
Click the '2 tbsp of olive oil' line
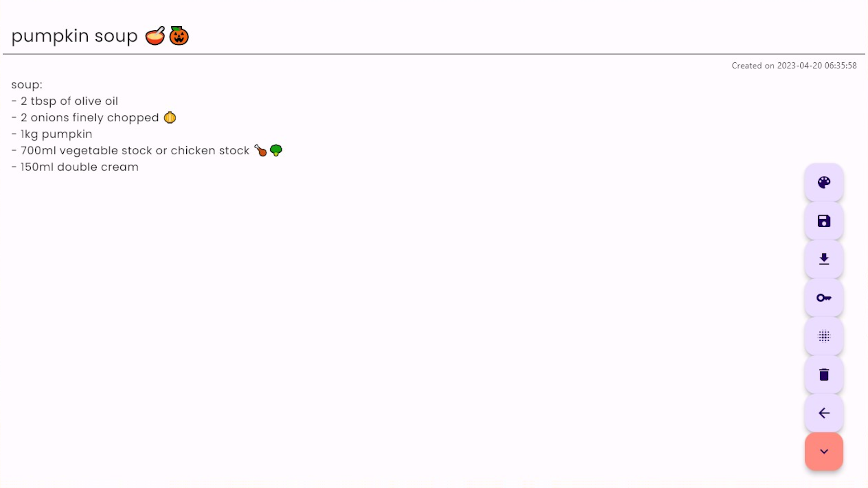pos(65,101)
